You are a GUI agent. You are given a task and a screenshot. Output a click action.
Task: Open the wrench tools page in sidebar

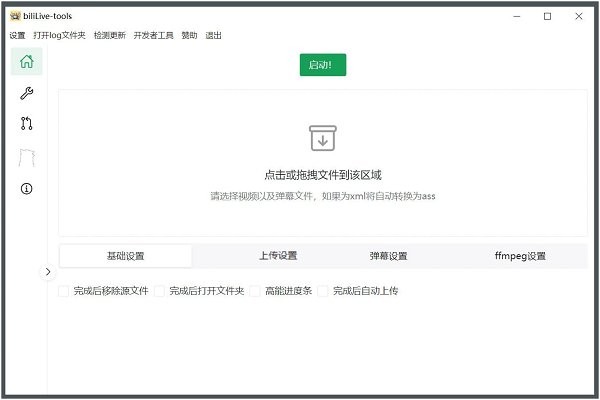tap(27, 93)
